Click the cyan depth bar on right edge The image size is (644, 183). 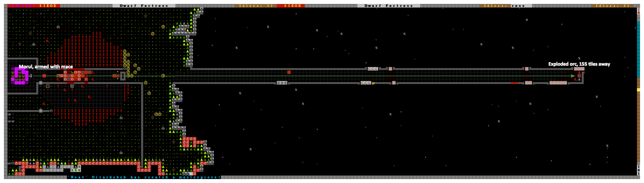pyautogui.click(x=638, y=49)
